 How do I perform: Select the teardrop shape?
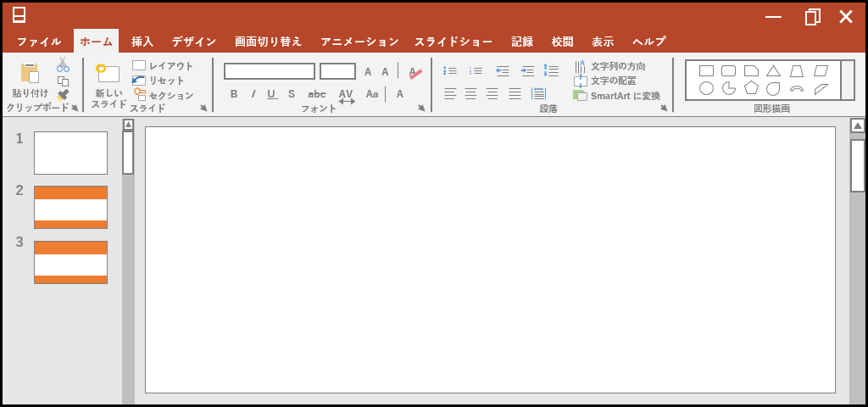[773, 88]
